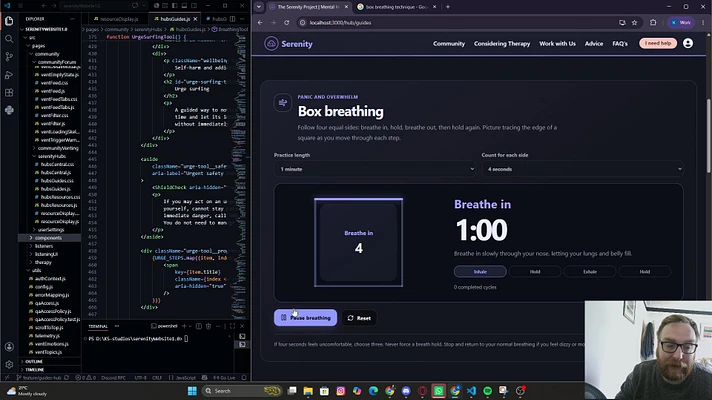Open the browser tab search dropdown arrow
Image resolution: width=712 pixels, height=400 pixels.
[259, 7]
